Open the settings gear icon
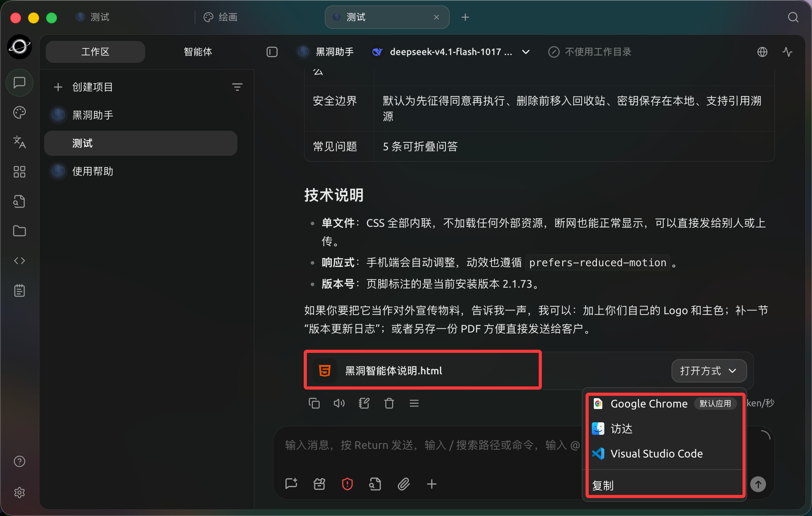The height and width of the screenshot is (516, 812). coord(20,493)
